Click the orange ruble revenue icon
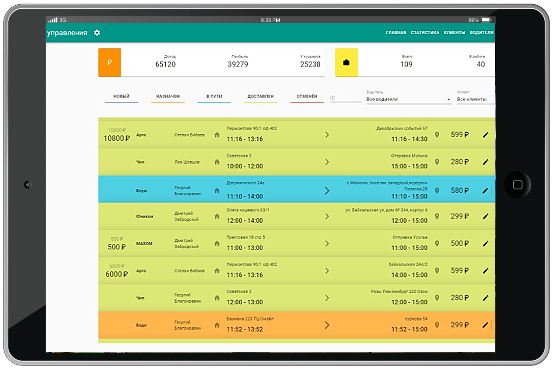554x369 pixels. click(x=110, y=62)
